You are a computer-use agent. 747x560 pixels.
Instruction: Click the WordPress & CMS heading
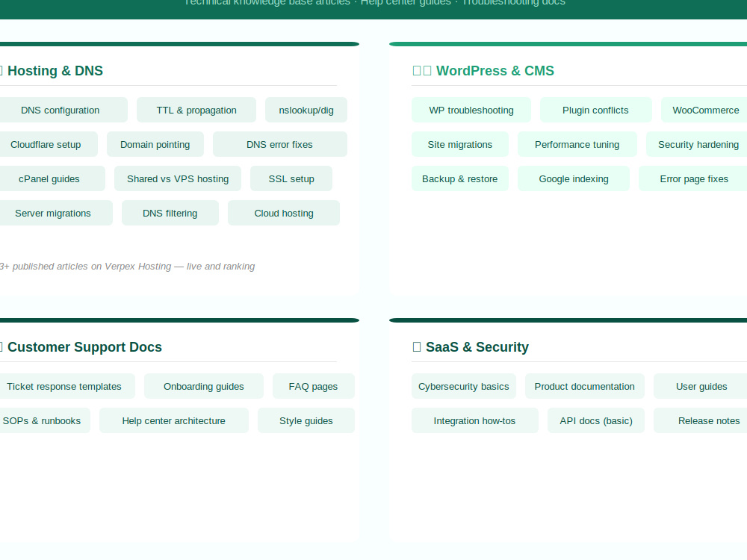495,70
